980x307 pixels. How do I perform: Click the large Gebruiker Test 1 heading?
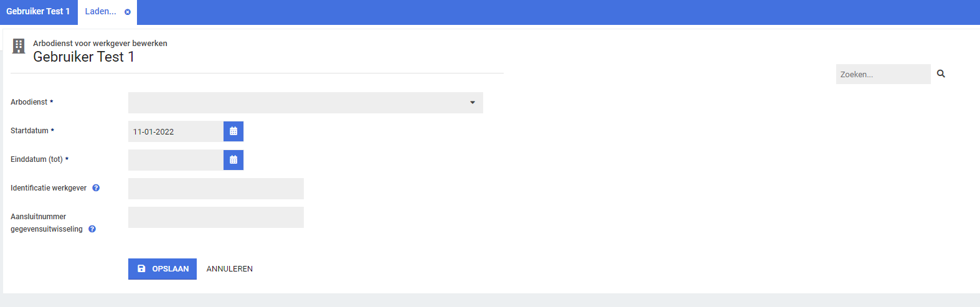point(83,57)
